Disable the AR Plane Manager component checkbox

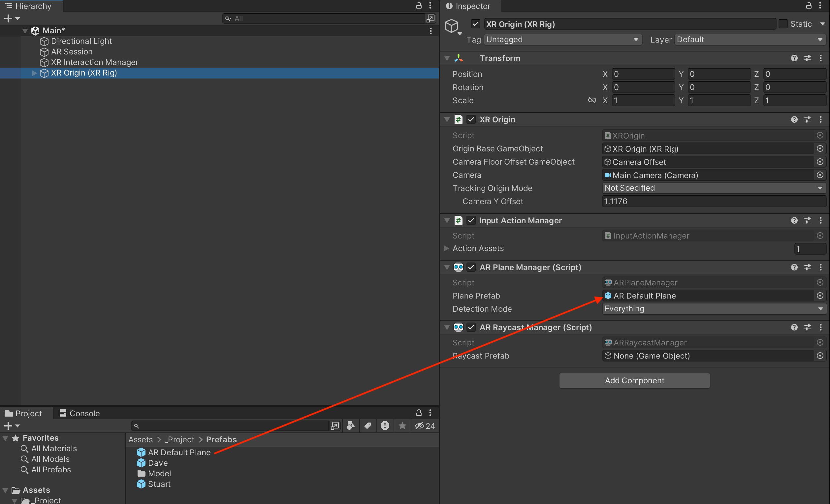pos(471,268)
